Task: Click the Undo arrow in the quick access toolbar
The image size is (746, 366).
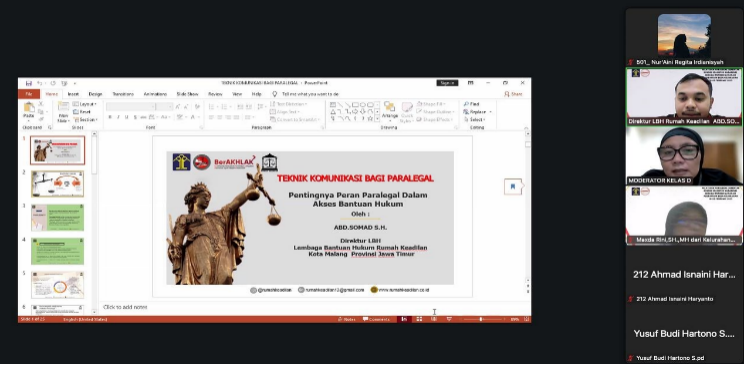Action: coord(39,83)
